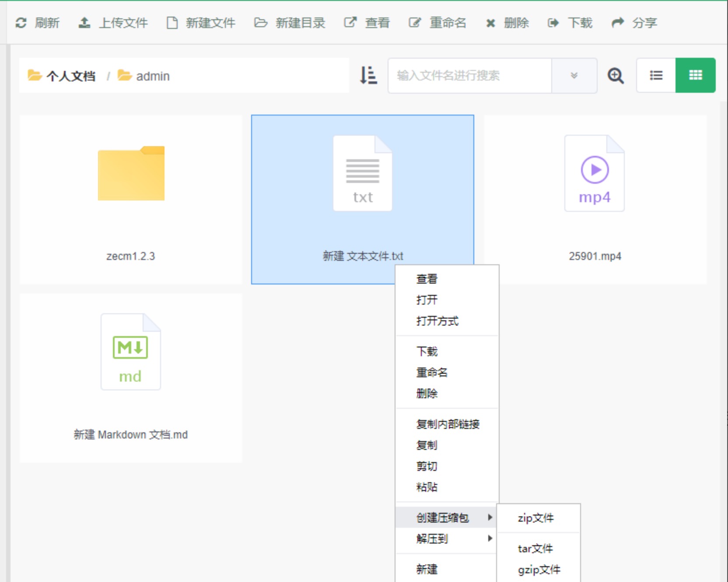The image size is (728, 582).
Task: Click the toolbar delete (删除) icon
Action: click(x=490, y=23)
